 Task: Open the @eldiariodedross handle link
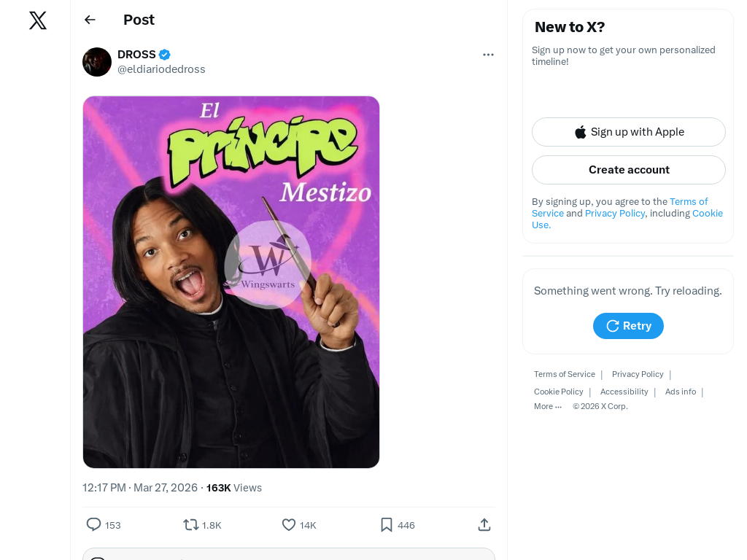click(161, 69)
